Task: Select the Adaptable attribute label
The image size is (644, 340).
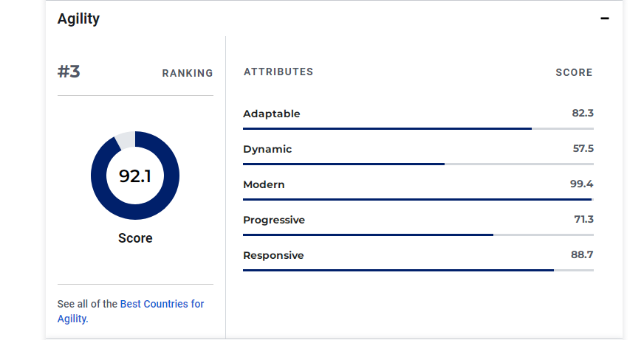Action: pos(272,114)
